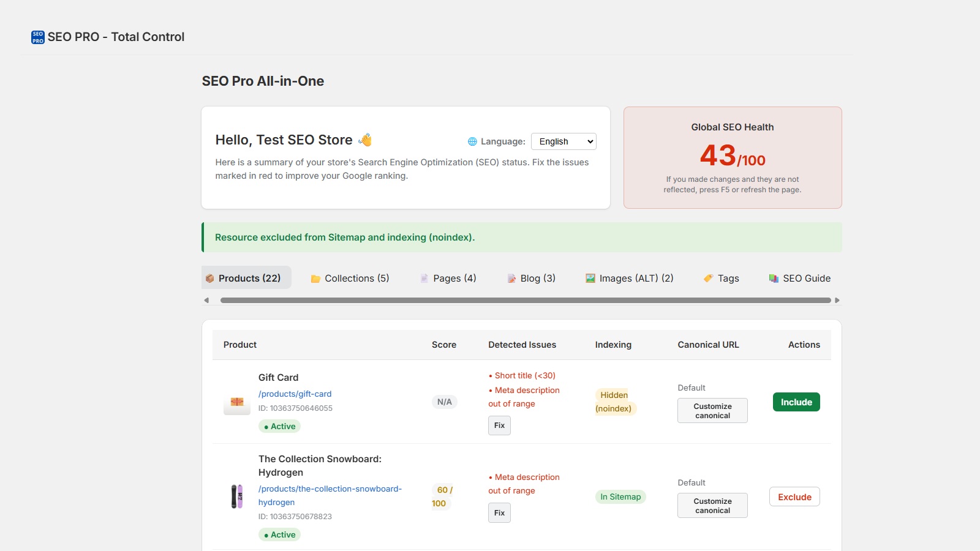Click the waving hand emoji icon
The image size is (980, 551).
click(366, 140)
